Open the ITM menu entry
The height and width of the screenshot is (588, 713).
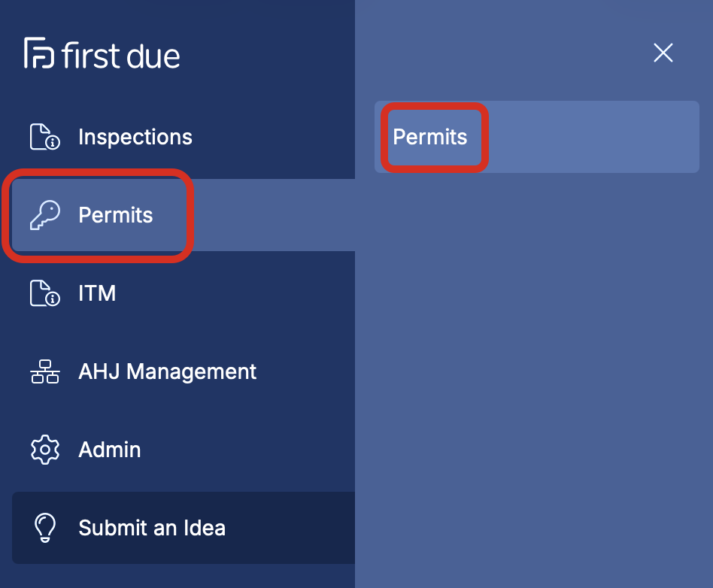(x=97, y=293)
